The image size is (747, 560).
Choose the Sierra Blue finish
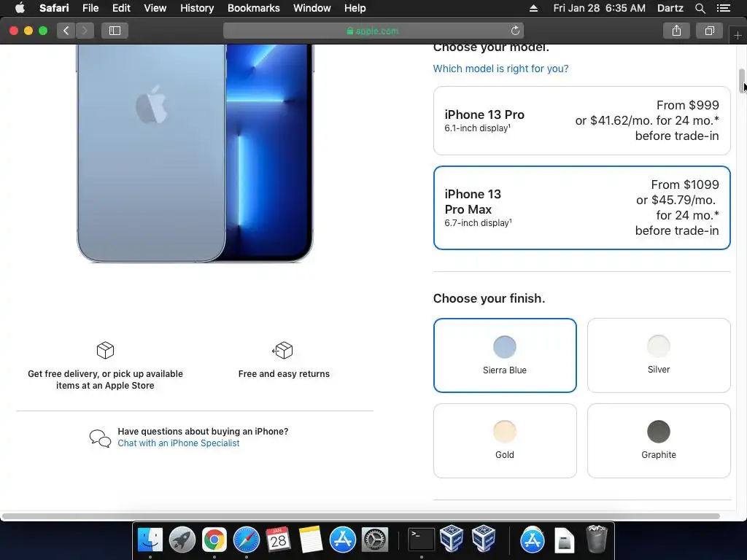505,355
